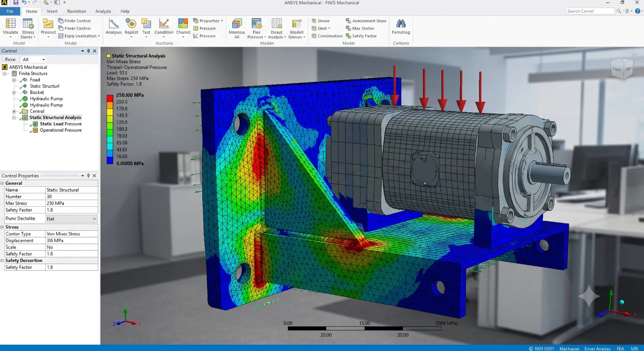Save project using quick access toolbar
This screenshot has width=644, height=351.
tap(16, 2)
